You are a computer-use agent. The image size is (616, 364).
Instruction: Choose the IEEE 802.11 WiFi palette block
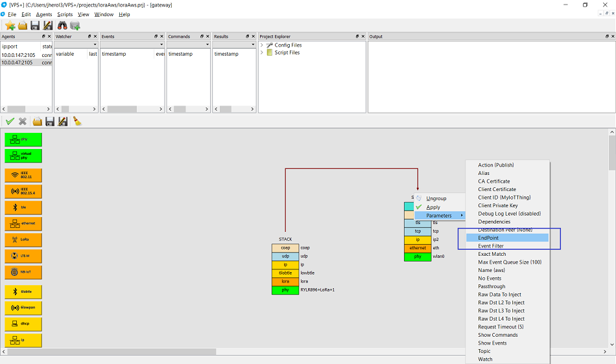point(23,175)
